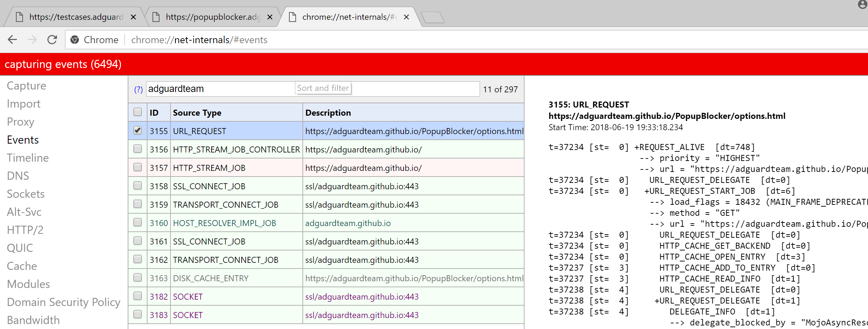868x329 pixels.
Task: Open the filter help via the question mark
Action: tap(138, 90)
